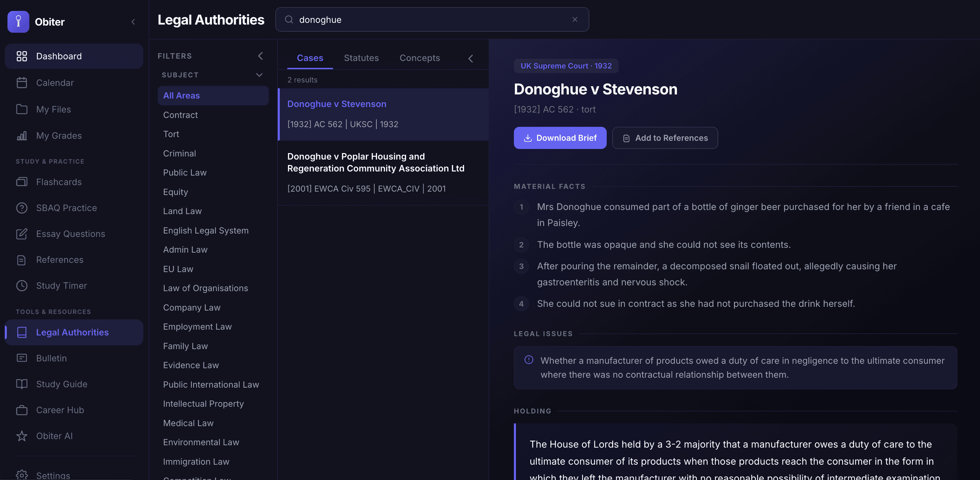Collapse the Filters panel

(x=261, y=56)
